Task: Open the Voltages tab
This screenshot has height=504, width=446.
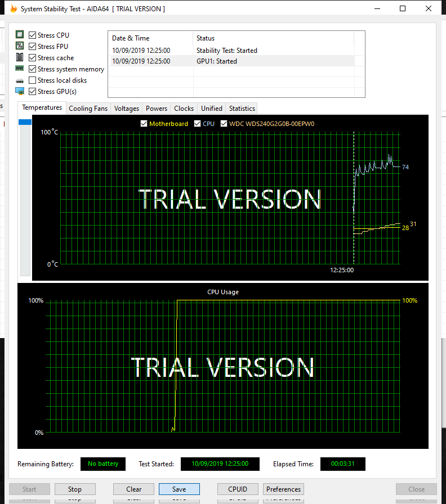Action: [x=126, y=109]
